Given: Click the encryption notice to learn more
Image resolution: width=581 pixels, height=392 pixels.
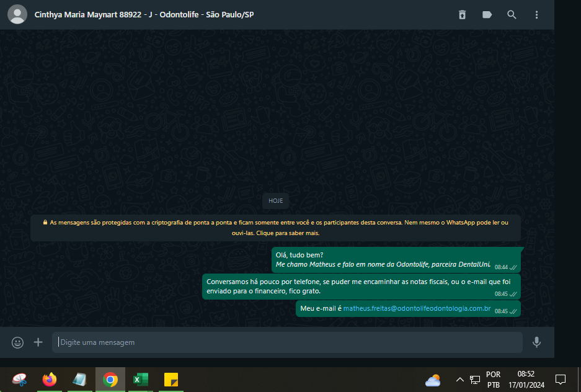Looking at the screenshot, I should coord(276,228).
